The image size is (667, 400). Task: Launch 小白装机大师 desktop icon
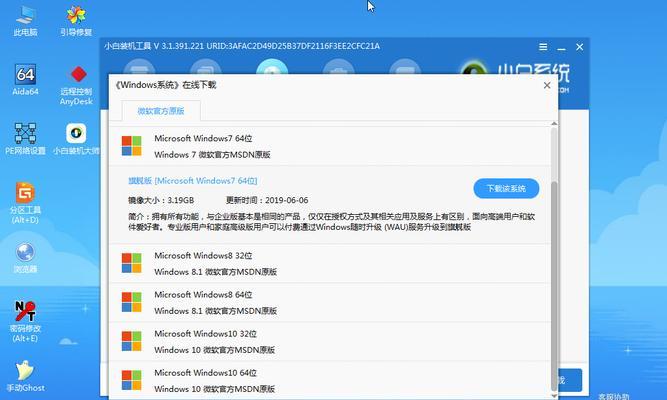[76, 139]
